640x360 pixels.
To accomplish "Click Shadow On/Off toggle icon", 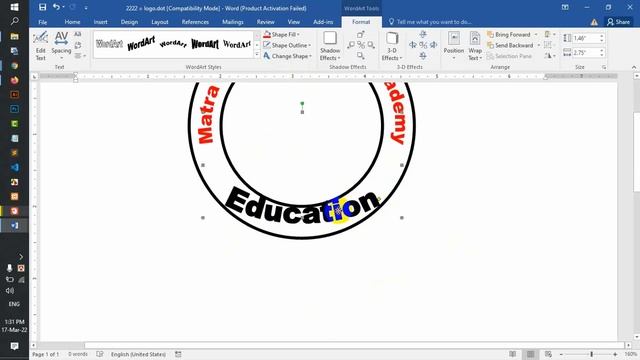I will 361,45.
